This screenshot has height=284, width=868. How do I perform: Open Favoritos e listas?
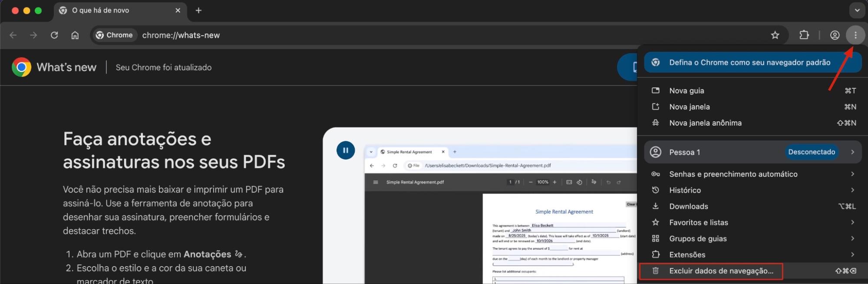pyautogui.click(x=752, y=222)
